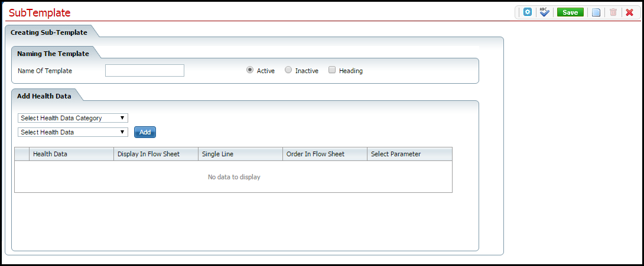
Task: Switch to Creating Sub-Template tab
Action: pos(49,32)
